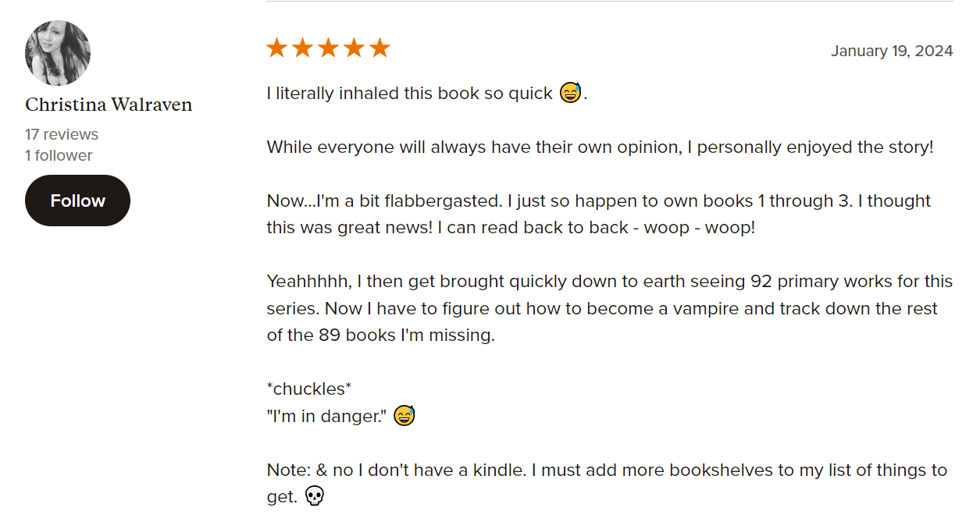Click the "While everyone will always" sentence

coord(600,147)
